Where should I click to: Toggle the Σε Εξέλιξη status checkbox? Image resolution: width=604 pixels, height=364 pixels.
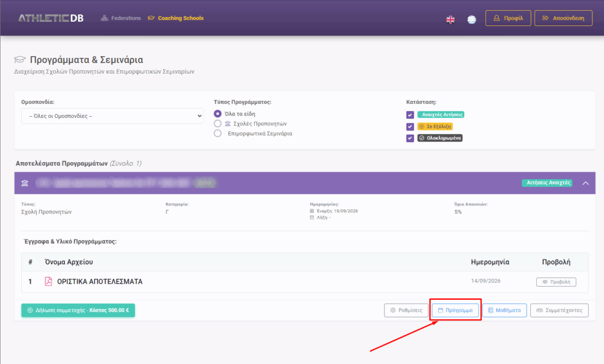point(411,126)
